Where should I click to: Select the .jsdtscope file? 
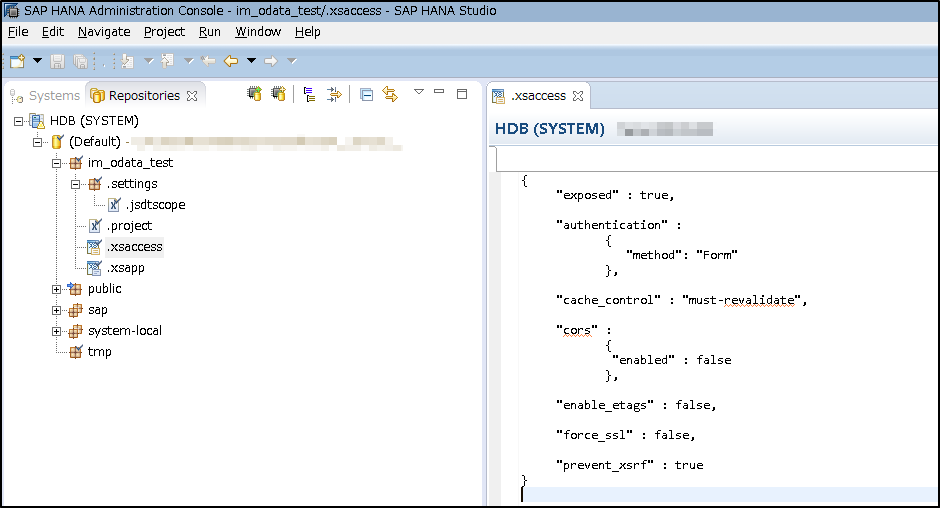pyautogui.click(x=155, y=205)
